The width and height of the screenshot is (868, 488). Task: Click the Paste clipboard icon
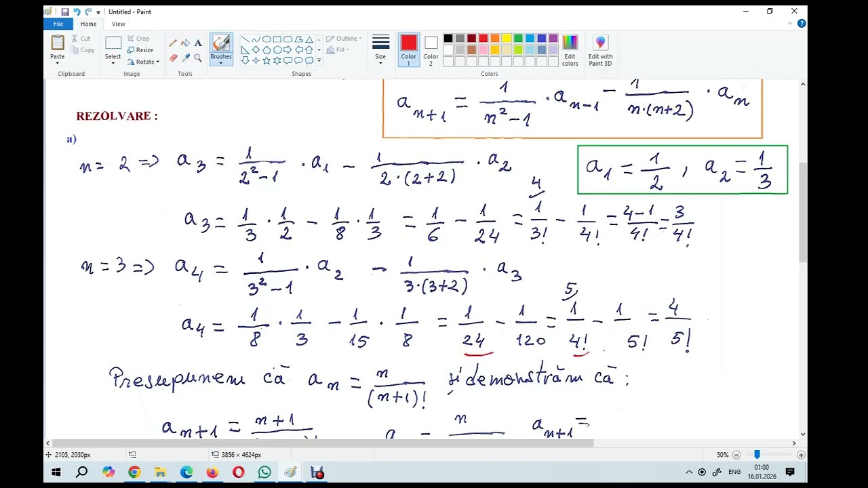click(58, 43)
